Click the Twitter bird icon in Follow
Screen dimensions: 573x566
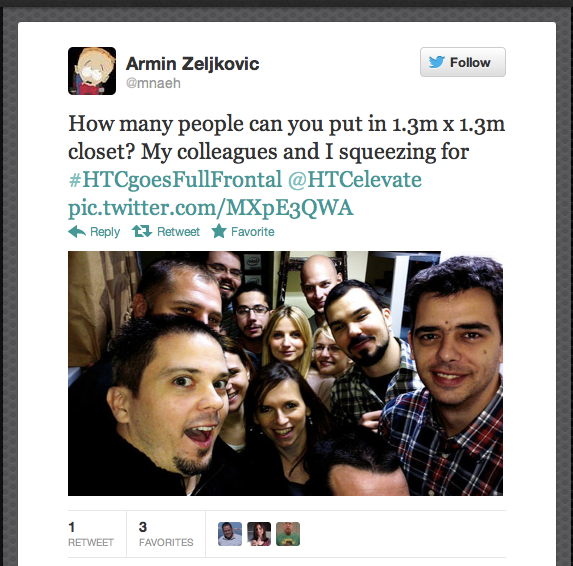436,62
